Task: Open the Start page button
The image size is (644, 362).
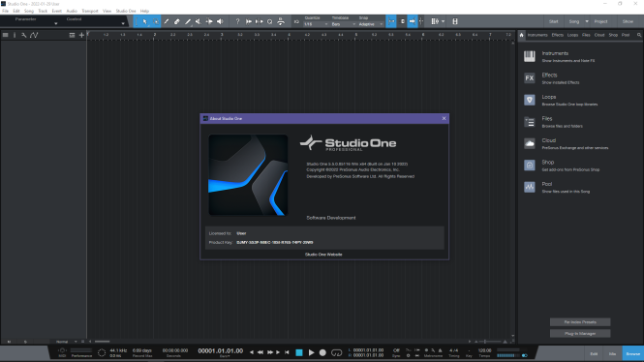Action: point(554,21)
